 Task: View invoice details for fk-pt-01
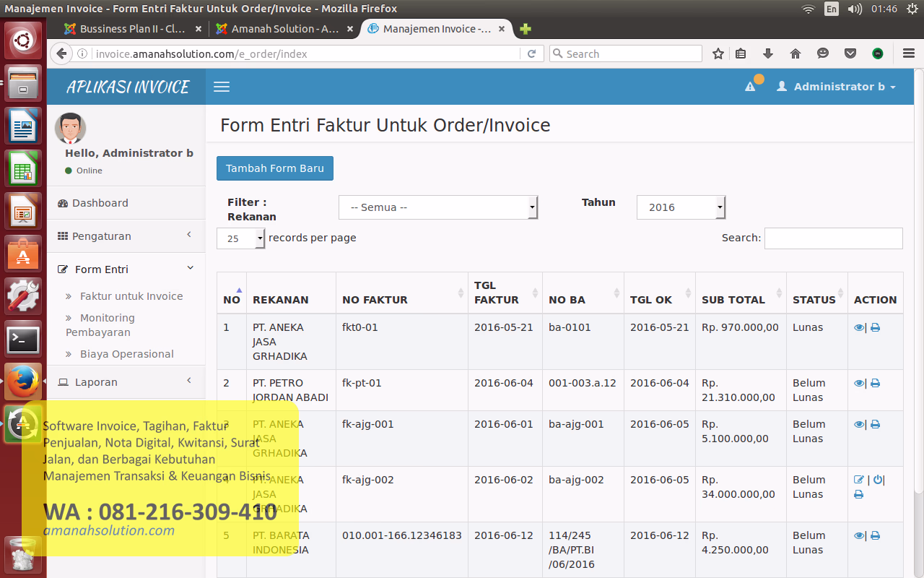pos(859,383)
